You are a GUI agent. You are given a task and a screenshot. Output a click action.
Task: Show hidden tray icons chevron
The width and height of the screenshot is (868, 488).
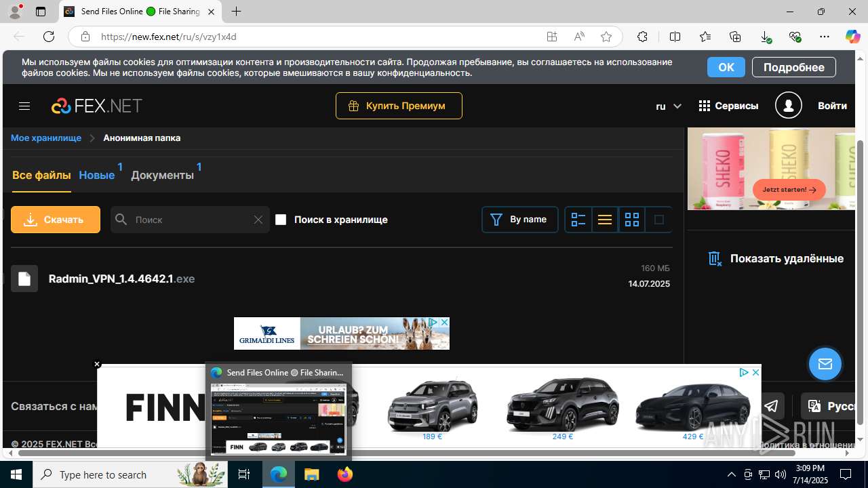[x=731, y=474]
